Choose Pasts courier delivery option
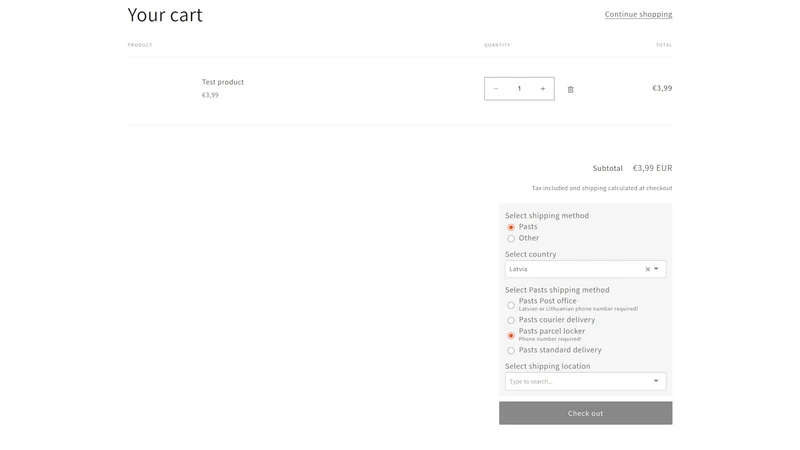 (511, 320)
